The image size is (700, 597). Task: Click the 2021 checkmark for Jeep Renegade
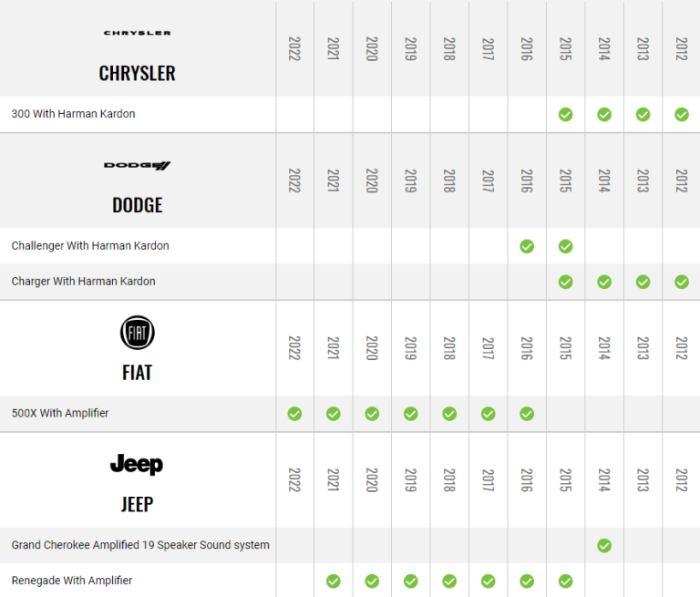tap(334, 581)
